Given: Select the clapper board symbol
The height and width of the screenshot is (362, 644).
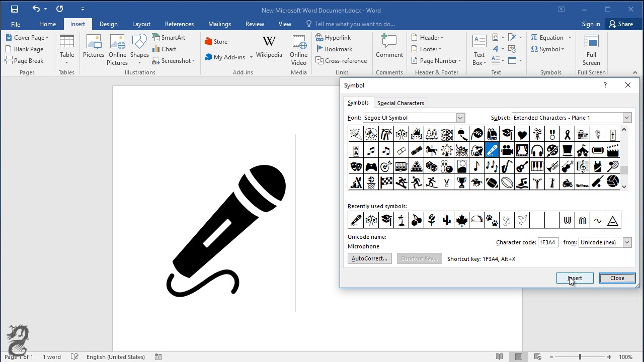Looking at the screenshot, I should pos(613,150).
